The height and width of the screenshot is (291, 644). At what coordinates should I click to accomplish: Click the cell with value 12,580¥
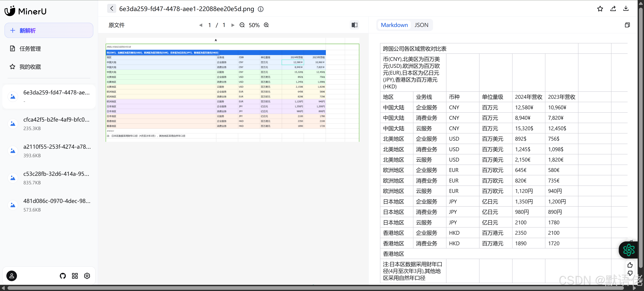point(528,107)
